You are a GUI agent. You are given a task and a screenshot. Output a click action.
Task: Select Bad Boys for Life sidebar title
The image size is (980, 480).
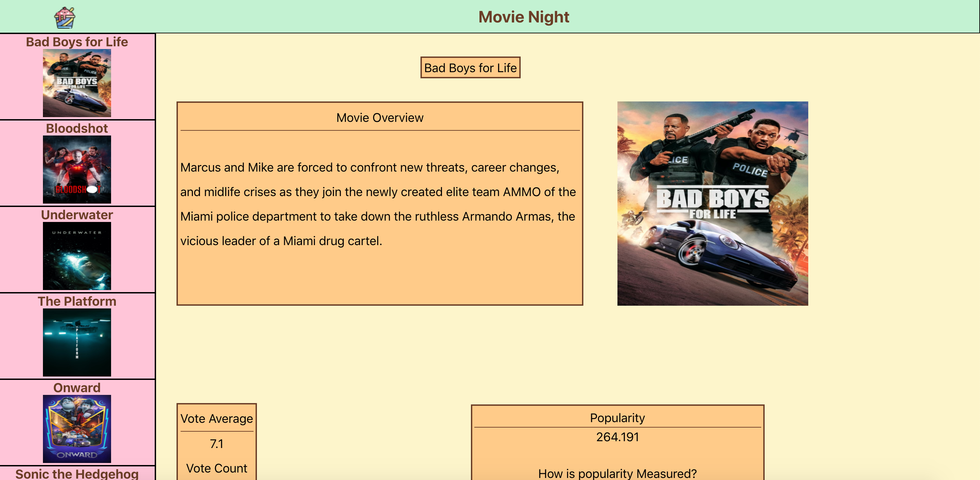point(77,42)
